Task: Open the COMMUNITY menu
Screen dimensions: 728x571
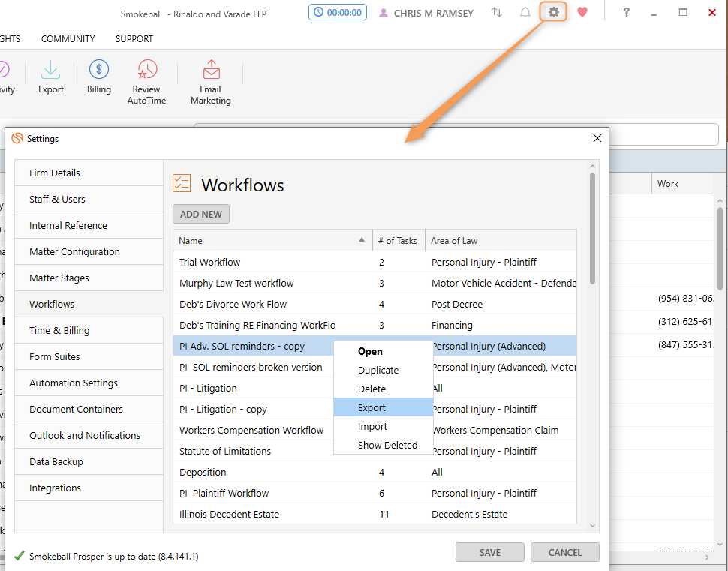Action: pos(68,38)
